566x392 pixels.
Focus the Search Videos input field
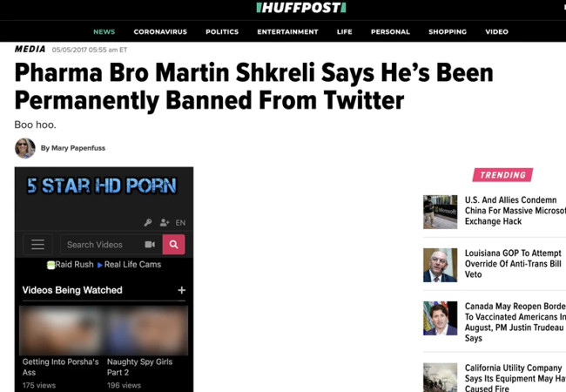point(102,245)
